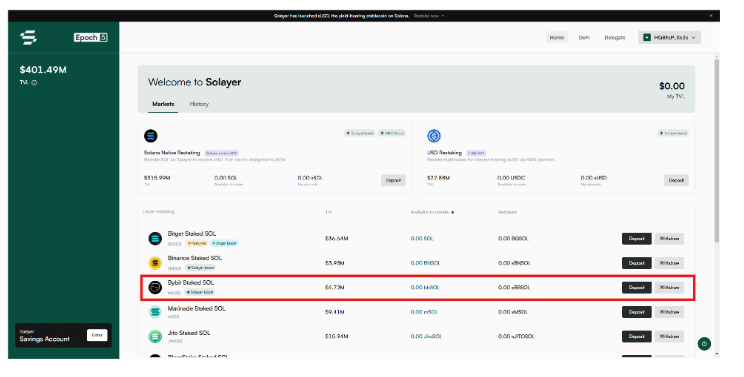
Task: Click the green help button at bottom right
Action: [x=704, y=344]
